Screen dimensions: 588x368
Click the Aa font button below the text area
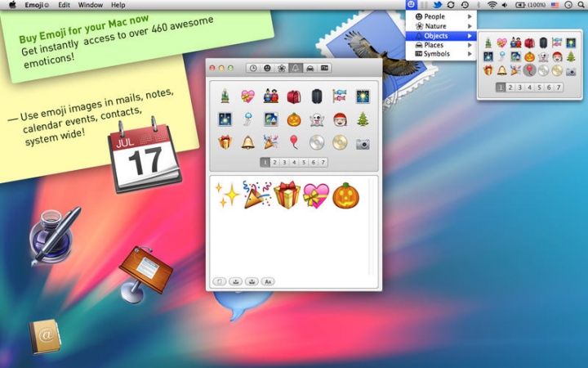pyautogui.click(x=268, y=281)
